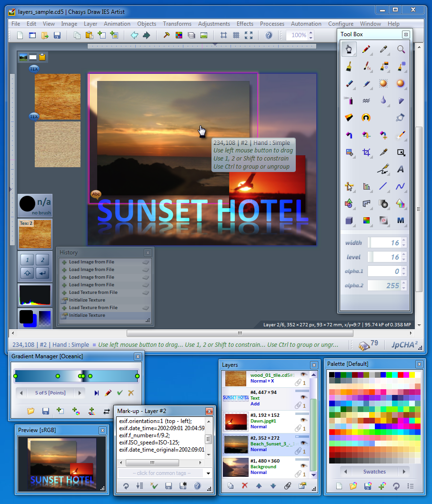432x504 pixels.
Task: Pick the spray can airbrush tool
Action: click(x=349, y=101)
